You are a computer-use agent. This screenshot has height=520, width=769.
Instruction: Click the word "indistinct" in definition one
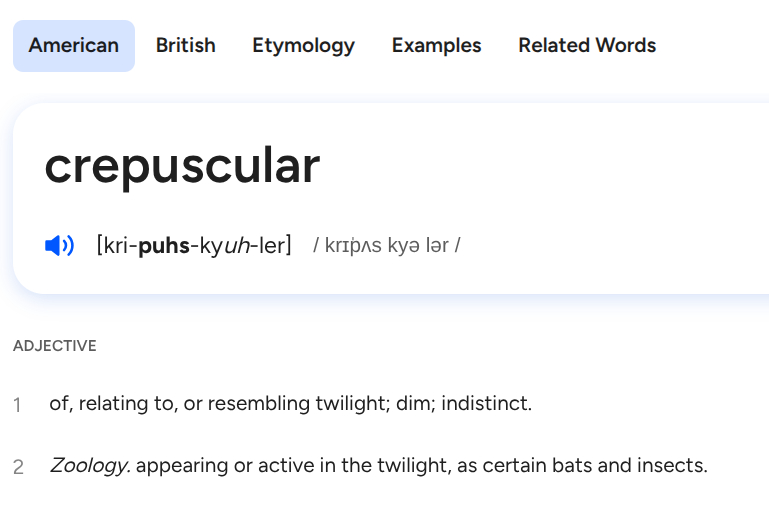click(x=484, y=404)
